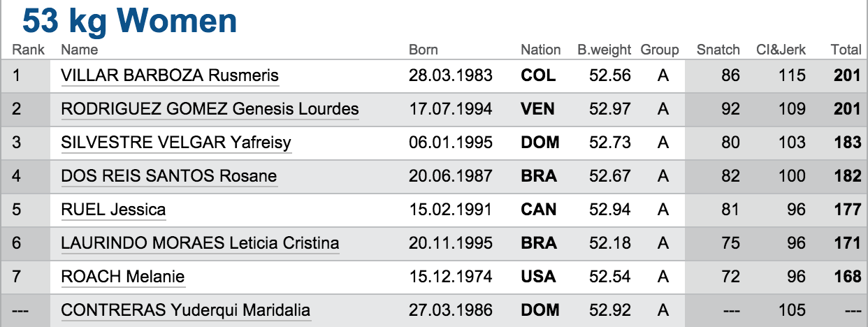Click the Snatch column header
Viewport: 868px width, 327px height.
point(718,50)
